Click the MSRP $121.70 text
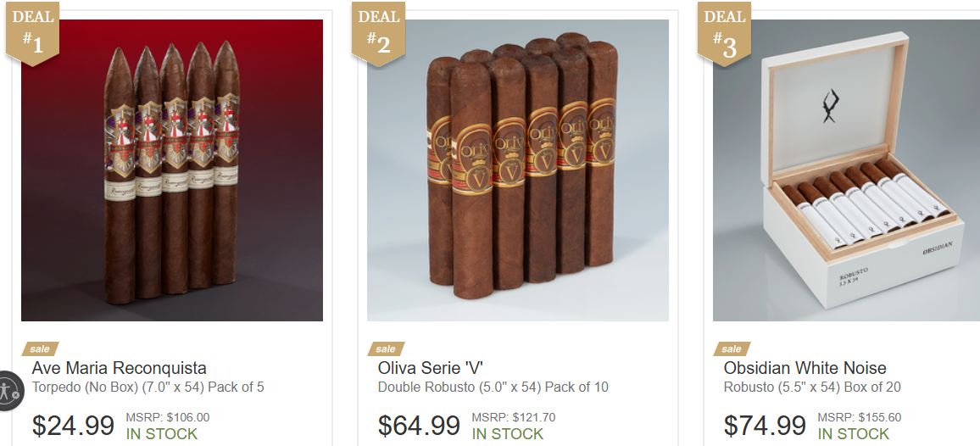Image resolution: width=980 pixels, height=446 pixels. point(513,417)
